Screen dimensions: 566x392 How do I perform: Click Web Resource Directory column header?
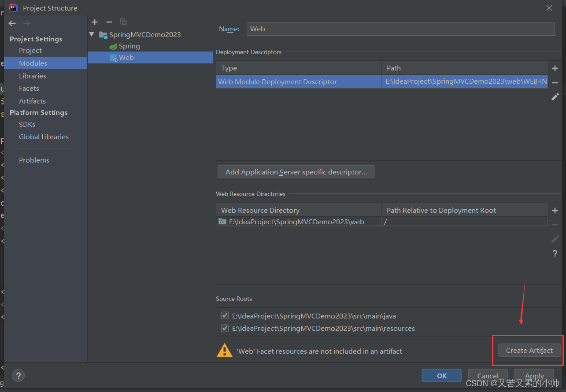[299, 211]
